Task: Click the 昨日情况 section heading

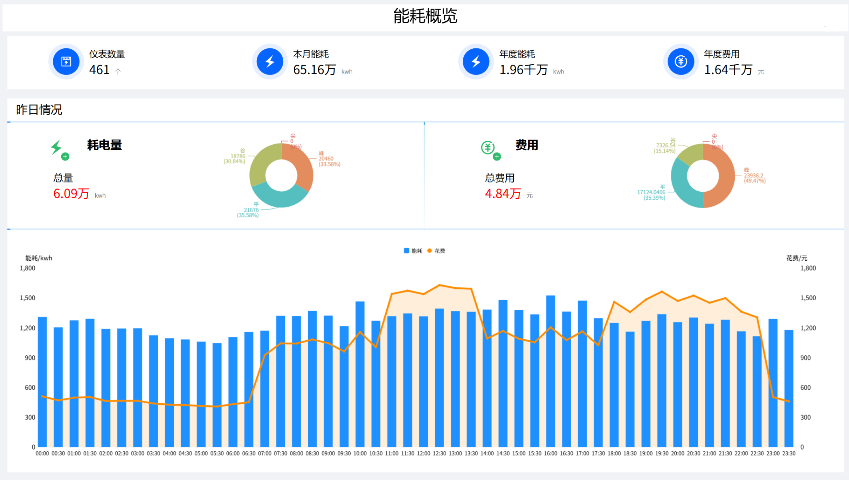Action: [39, 110]
